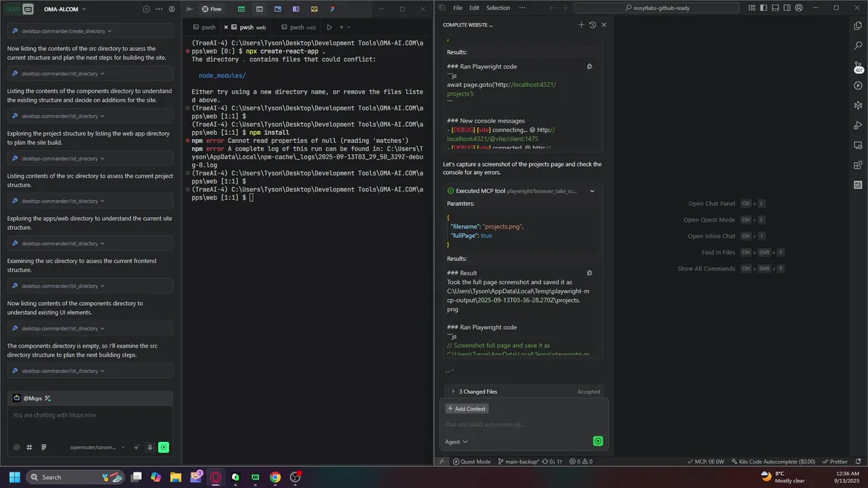
Task: Click the @Mcps agent label
Action: [x=32, y=398]
